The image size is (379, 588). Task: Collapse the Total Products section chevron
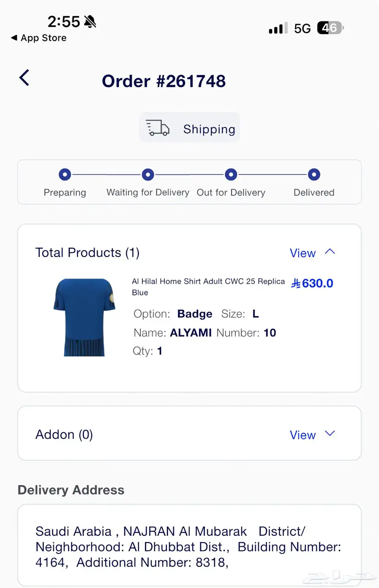[330, 252]
